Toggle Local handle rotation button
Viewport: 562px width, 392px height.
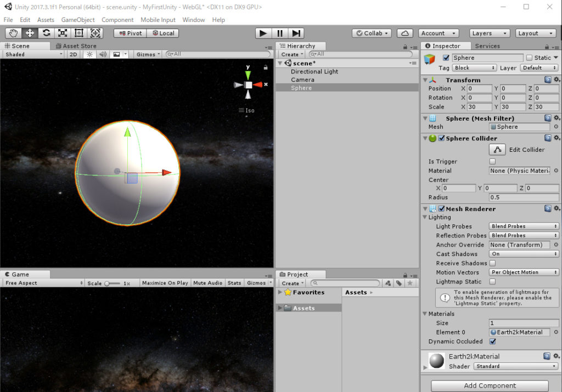(163, 33)
